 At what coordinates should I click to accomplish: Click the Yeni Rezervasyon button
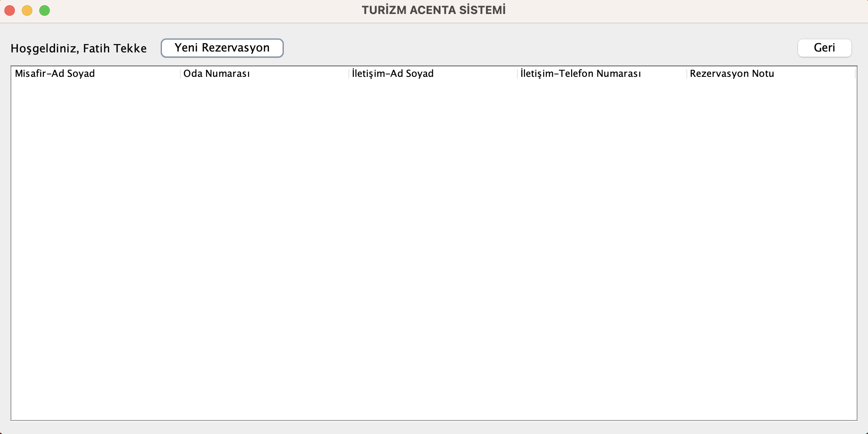221,48
